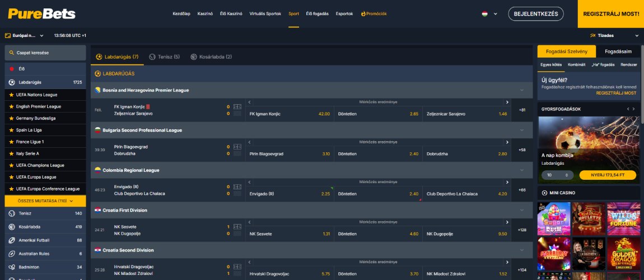Viewport: 644px width, 280px height.
Task: Bet on Döntetlen at 4.60 for NK Sesvete
Action: tap(378, 234)
